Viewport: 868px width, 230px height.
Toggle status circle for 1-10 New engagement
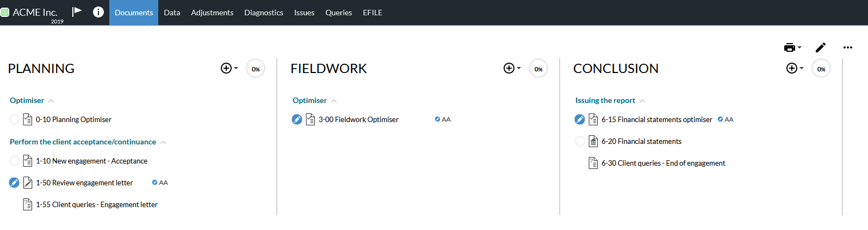point(15,161)
